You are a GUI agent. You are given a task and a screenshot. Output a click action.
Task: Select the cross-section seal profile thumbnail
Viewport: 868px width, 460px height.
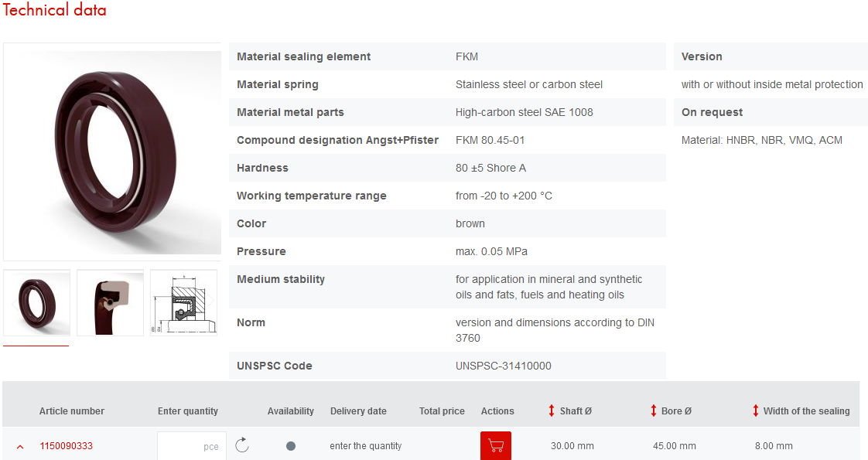click(110, 302)
